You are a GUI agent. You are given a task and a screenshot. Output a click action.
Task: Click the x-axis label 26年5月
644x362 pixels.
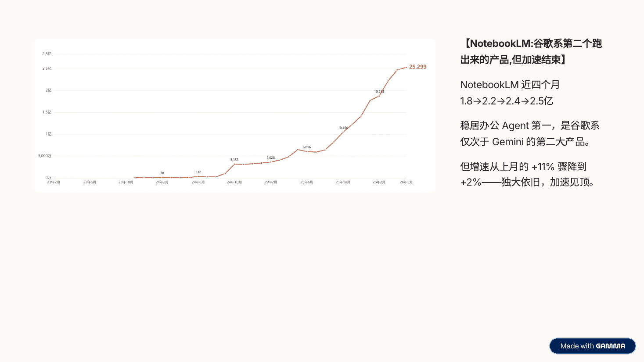click(406, 182)
